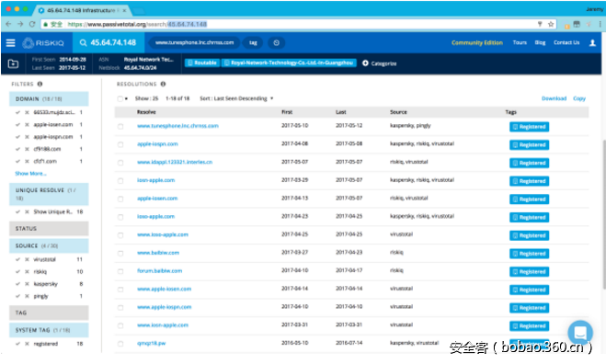The height and width of the screenshot is (364, 606).
Task: Check the iosn-apple.com row checkbox
Action: (x=120, y=181)
